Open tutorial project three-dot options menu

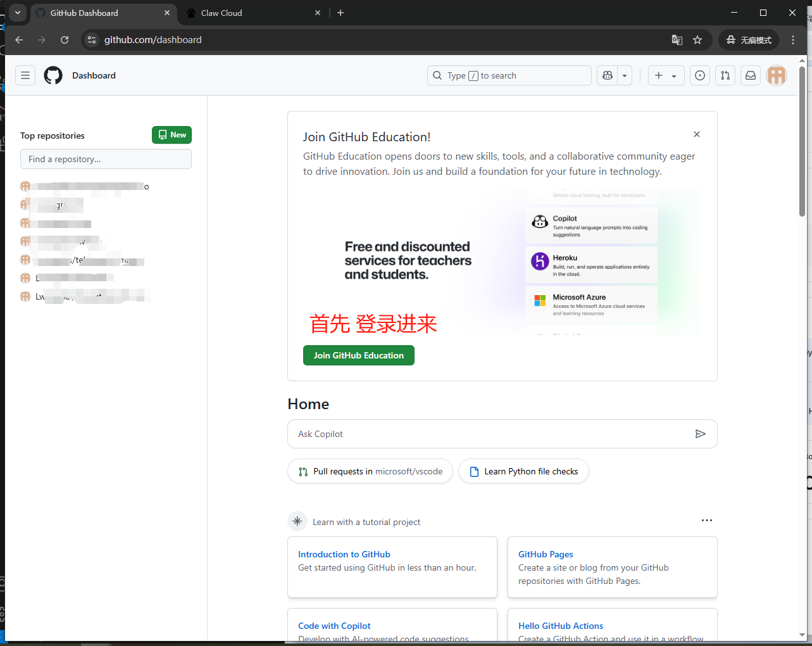click(x=706, y=521)
